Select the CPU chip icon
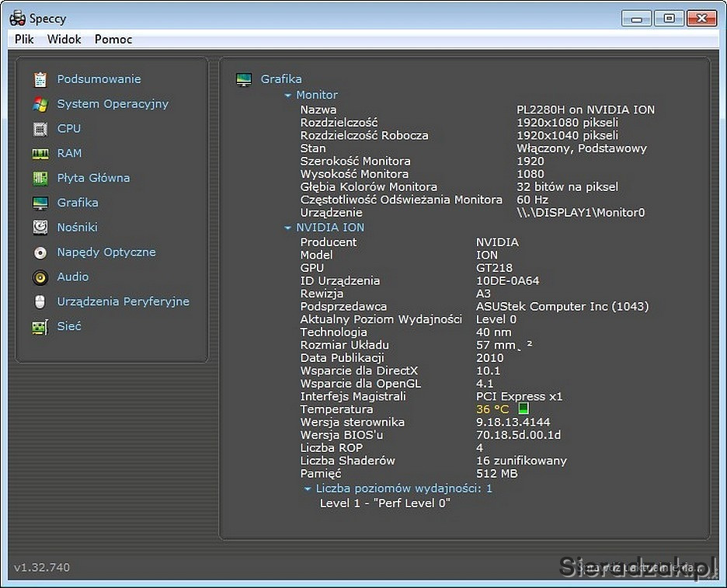Viewport: 727px width, 588px height. click(x=40, y=129)
